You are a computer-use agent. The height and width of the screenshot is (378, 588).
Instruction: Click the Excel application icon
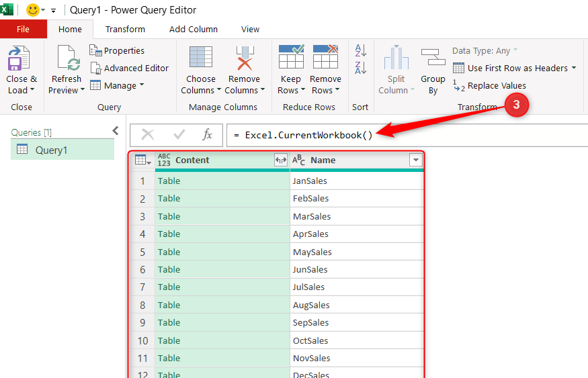tap(6, 9)
